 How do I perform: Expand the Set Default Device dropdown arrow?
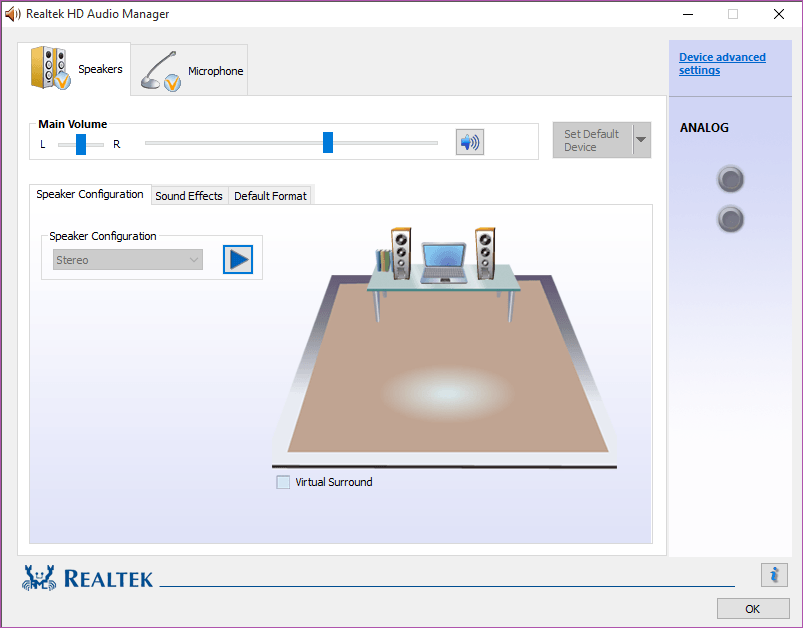click(x=640, y=139)
